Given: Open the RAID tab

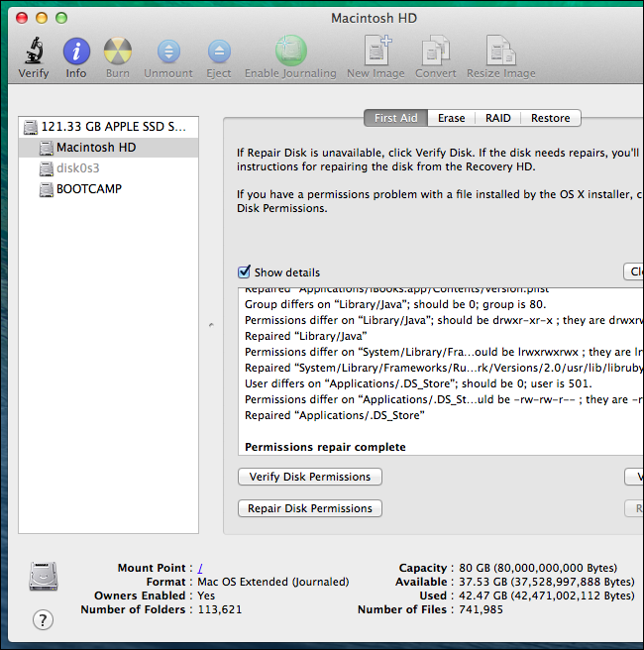Looking at the screenshot, I should point(497,118).
